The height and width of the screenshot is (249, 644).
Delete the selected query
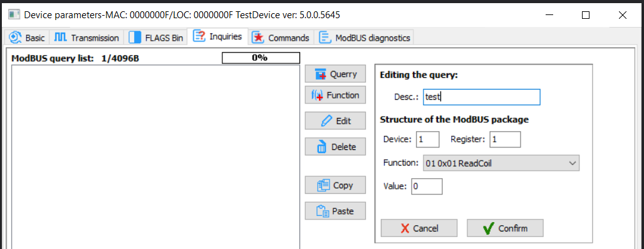coord(335,147)
